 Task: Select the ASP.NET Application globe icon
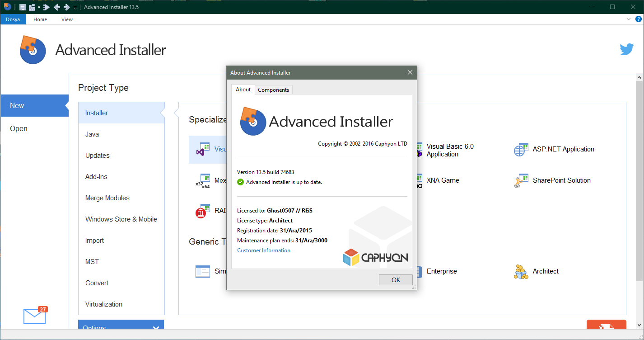521,150
